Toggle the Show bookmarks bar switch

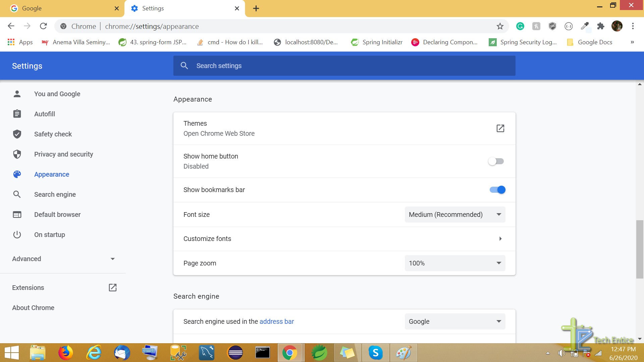(496, 190)
